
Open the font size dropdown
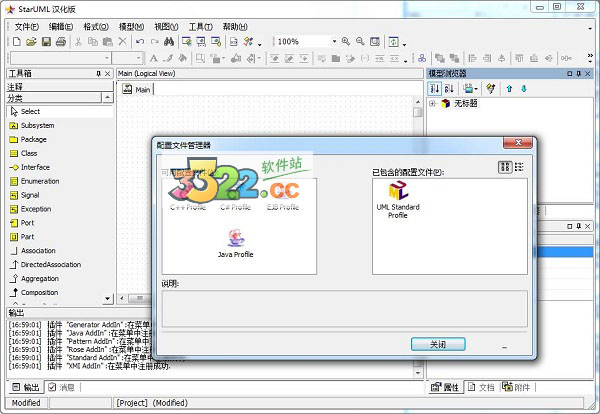(x=139, y=58)
